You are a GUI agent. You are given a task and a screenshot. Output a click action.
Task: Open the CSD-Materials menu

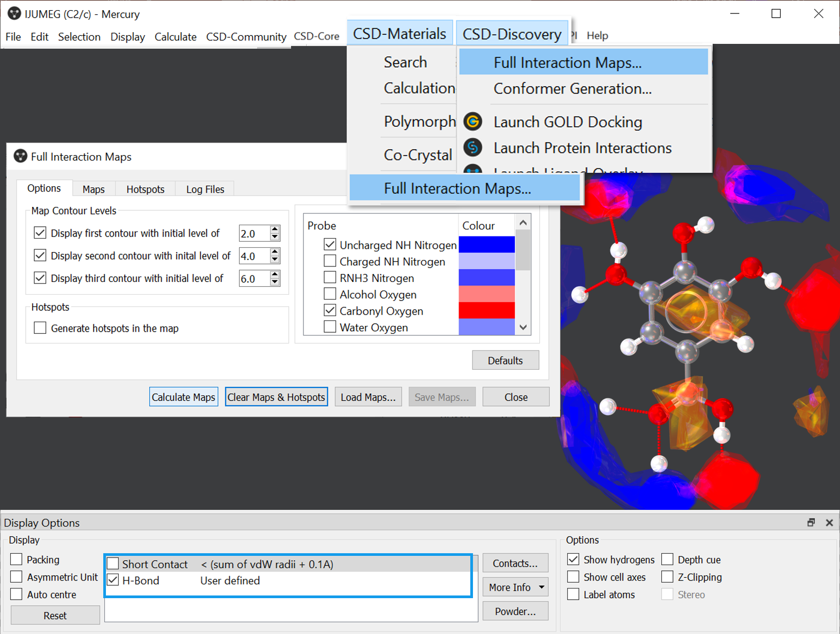(x=399, y=34)
